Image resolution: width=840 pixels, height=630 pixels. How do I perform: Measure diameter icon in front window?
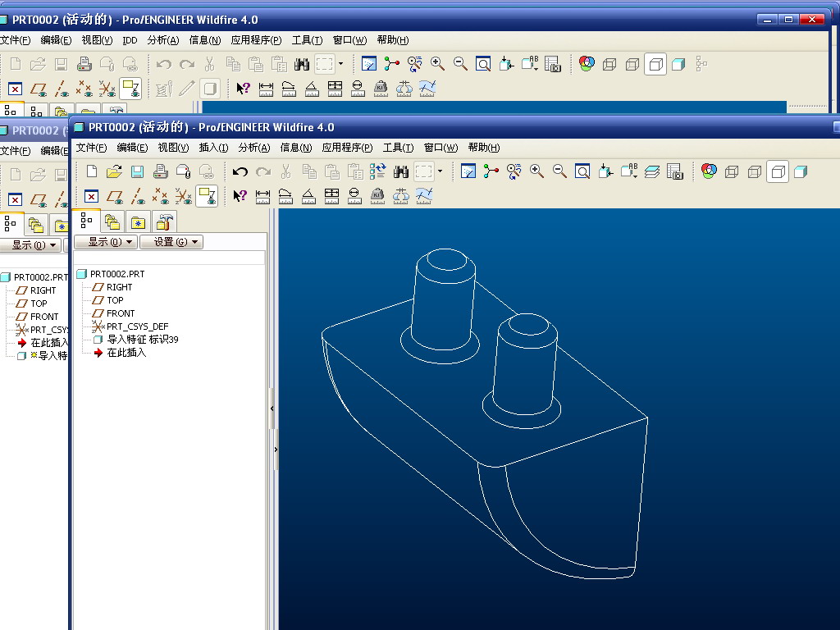pos(354,196)
